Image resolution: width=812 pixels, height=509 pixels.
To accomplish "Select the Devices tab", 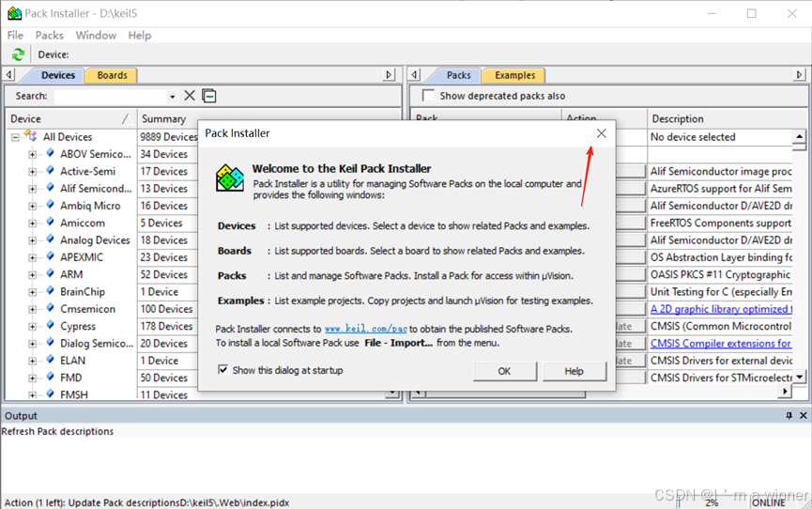I will (x=57, y=75).
